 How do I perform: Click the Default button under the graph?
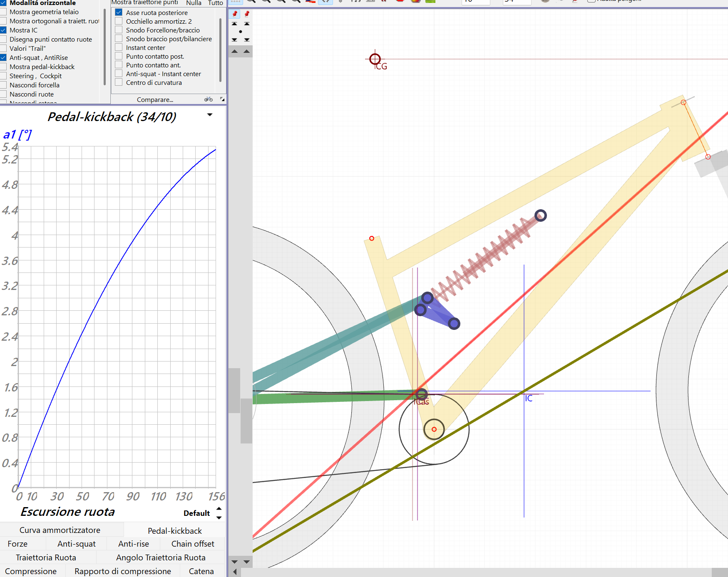tap(196, 513)
